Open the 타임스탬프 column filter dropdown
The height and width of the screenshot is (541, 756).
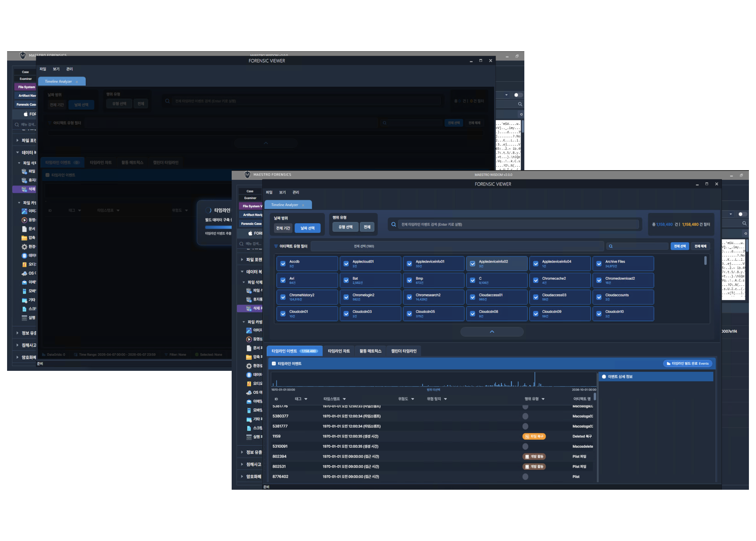tap(344, 399)
